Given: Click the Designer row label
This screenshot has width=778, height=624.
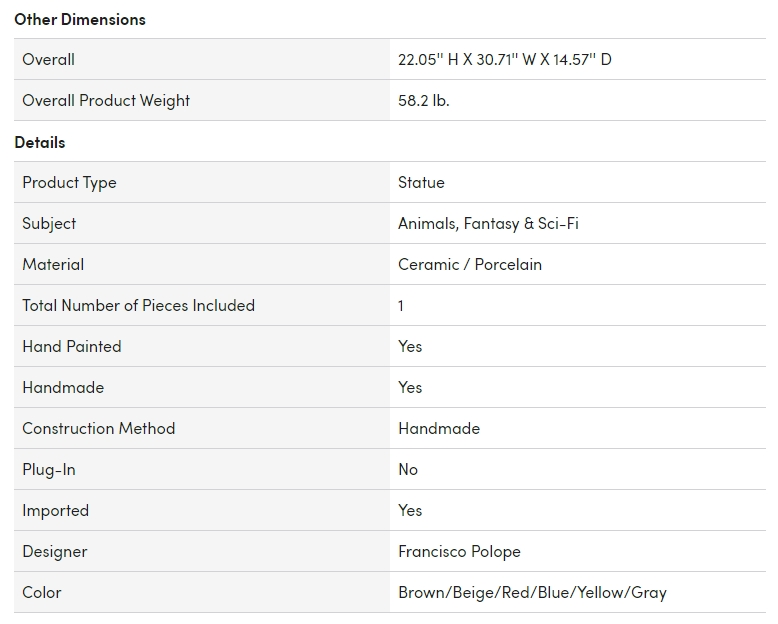Looking at the screenshot, I should pos(55,551).
